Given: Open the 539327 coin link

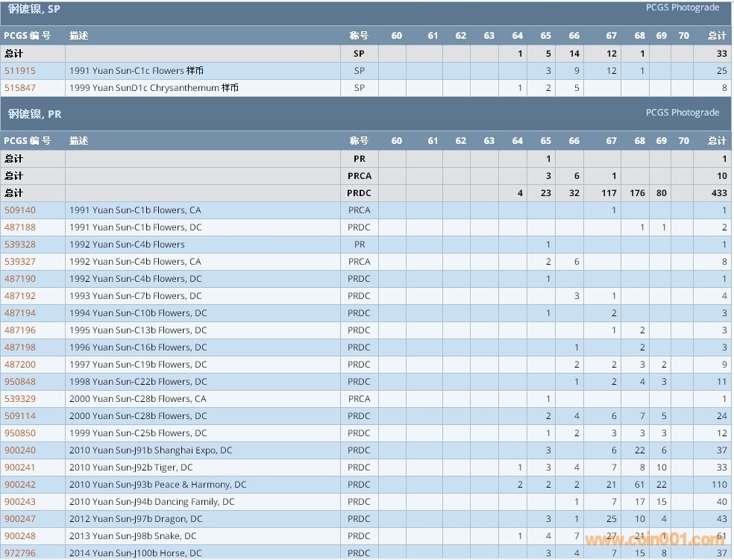Looking at the screenshot, I should click(x=20, y=262).
